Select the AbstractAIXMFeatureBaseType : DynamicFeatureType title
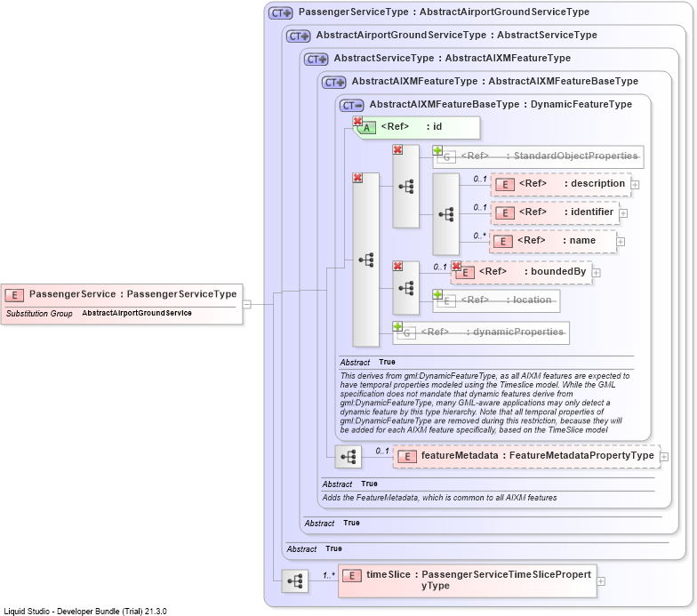 [x=501, y=104]
